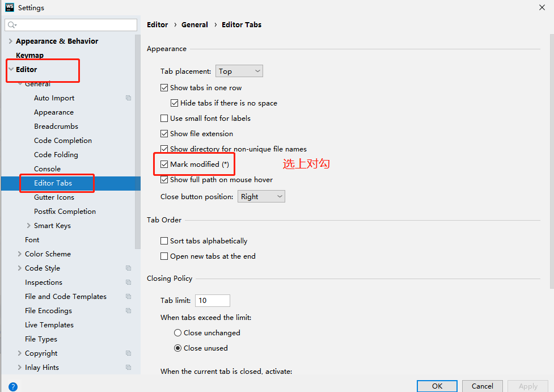The image size is (554, 392).
Task: Open the Tab placement dropdown
Action: [239, 71]
